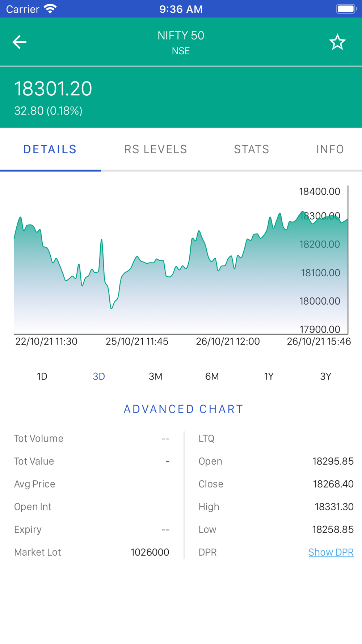Tap the battery status icon
Viewport: 362px width, 644px height.
point(346,9)
